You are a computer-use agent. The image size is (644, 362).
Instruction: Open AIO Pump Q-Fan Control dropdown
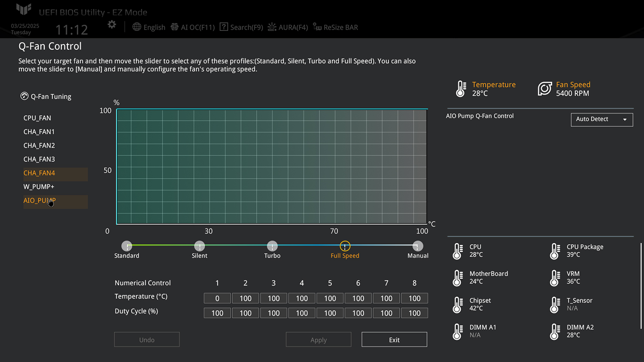point(601,120)
